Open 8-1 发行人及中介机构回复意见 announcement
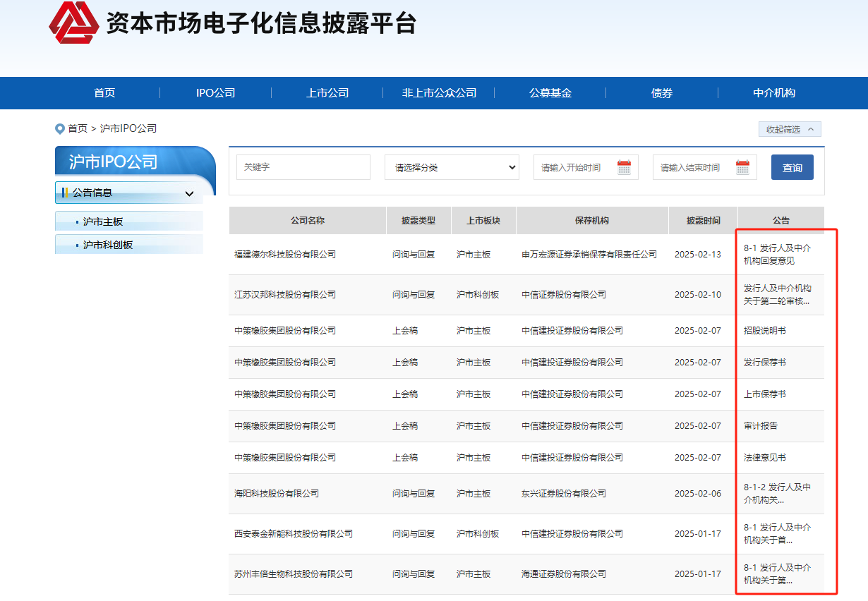This screenshot has height=601, width=868. tap(778, 255)
